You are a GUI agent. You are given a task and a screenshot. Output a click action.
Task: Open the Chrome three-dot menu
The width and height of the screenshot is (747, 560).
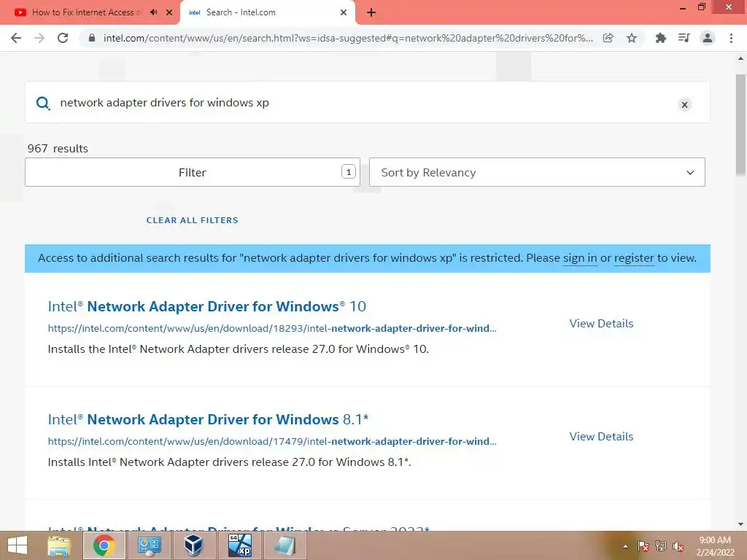731,38
